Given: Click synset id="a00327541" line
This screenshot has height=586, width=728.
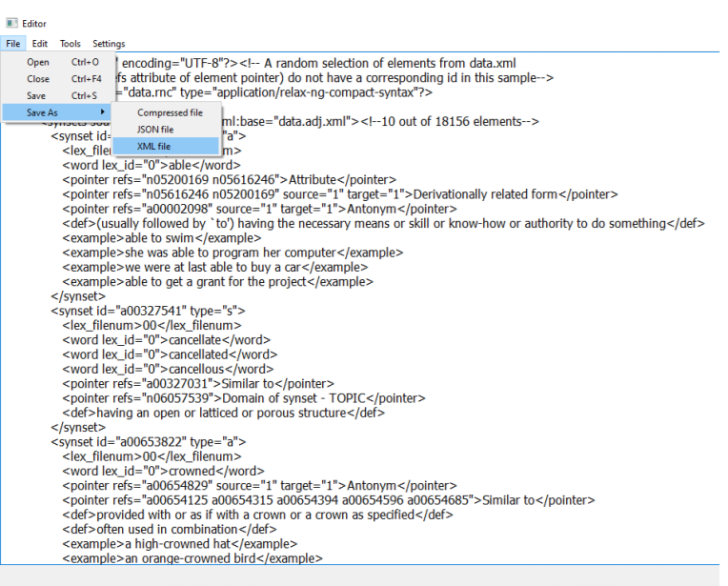Looking at the screenshot, I should pyautogui.click(x=148, y=311).
